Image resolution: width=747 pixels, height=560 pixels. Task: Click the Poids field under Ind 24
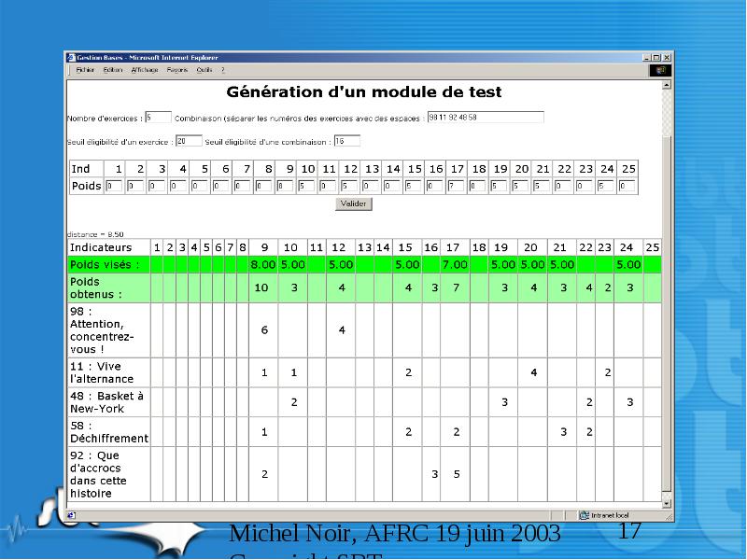tap(606, 186)
